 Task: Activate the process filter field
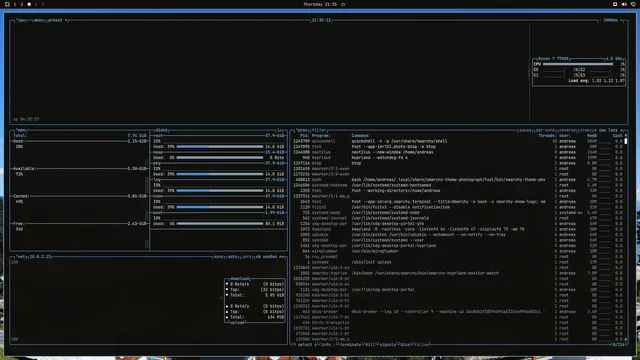[x=319, y=130]
